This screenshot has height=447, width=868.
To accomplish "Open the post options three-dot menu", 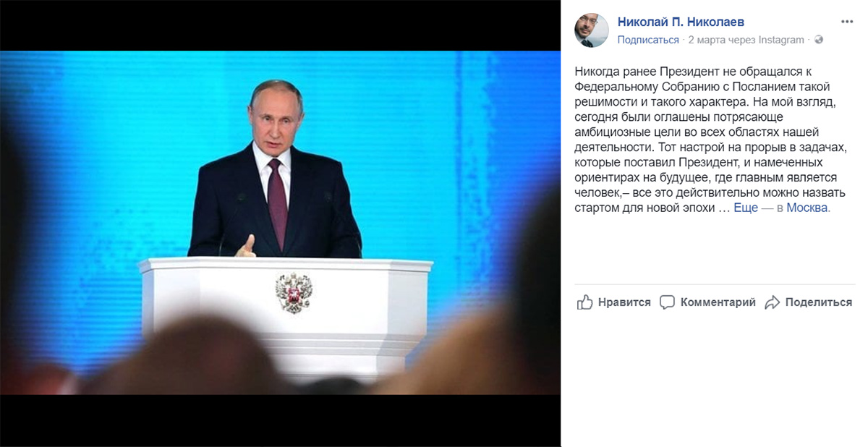I will (x=847, y=20).
